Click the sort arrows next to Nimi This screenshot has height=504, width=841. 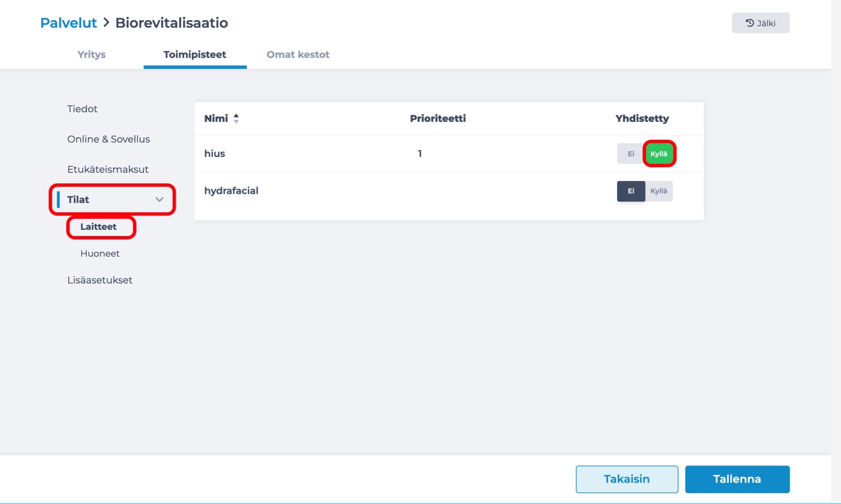236,118
